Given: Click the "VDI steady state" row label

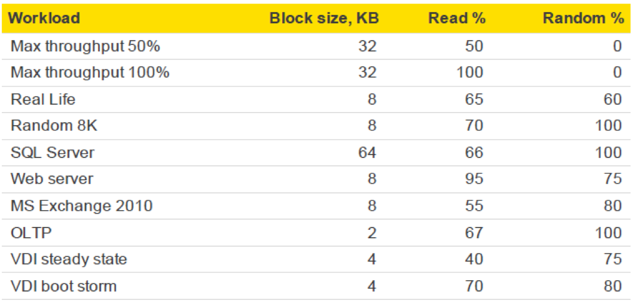Looking at the screenshot, I should pyautogui.click(x=69, y=259).
